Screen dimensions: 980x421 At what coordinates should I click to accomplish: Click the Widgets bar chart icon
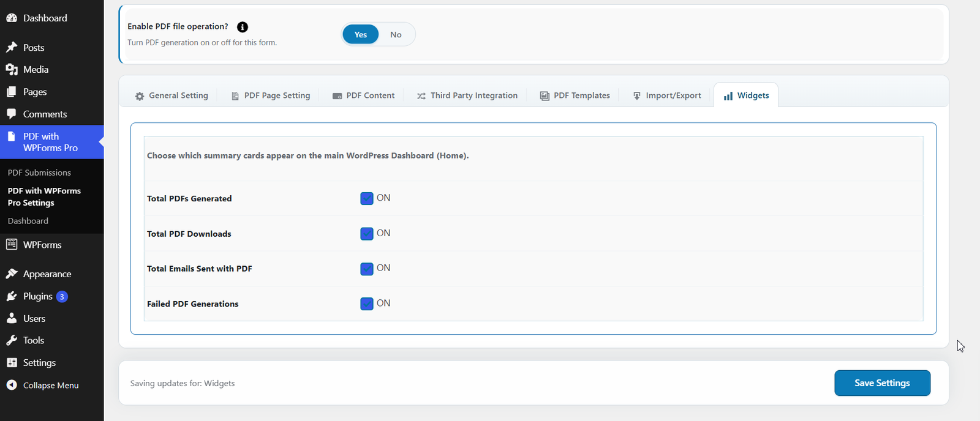[x=728, y=96]
